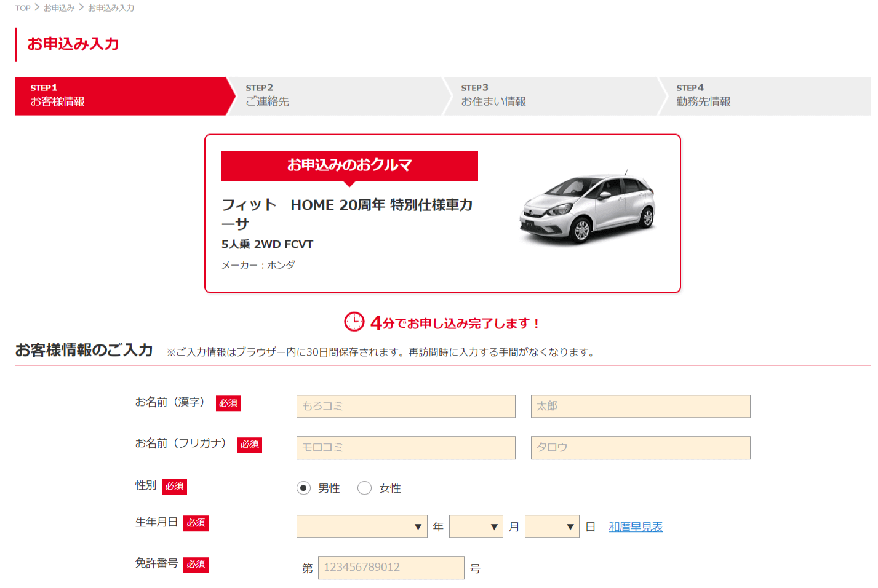This screenshot has width=878, height=588.
Task: Open the birth year dropdown
Action: click(x=362, y=526)
